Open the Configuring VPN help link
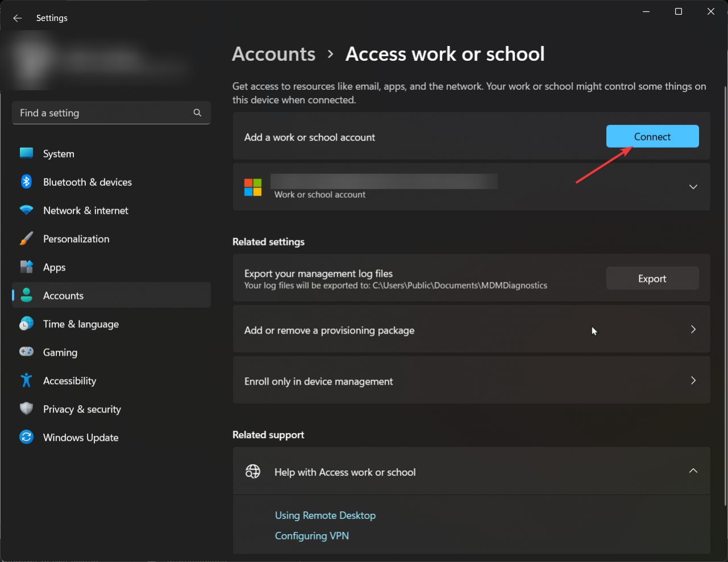The image size is (728, 562). (x=312, y=535)
